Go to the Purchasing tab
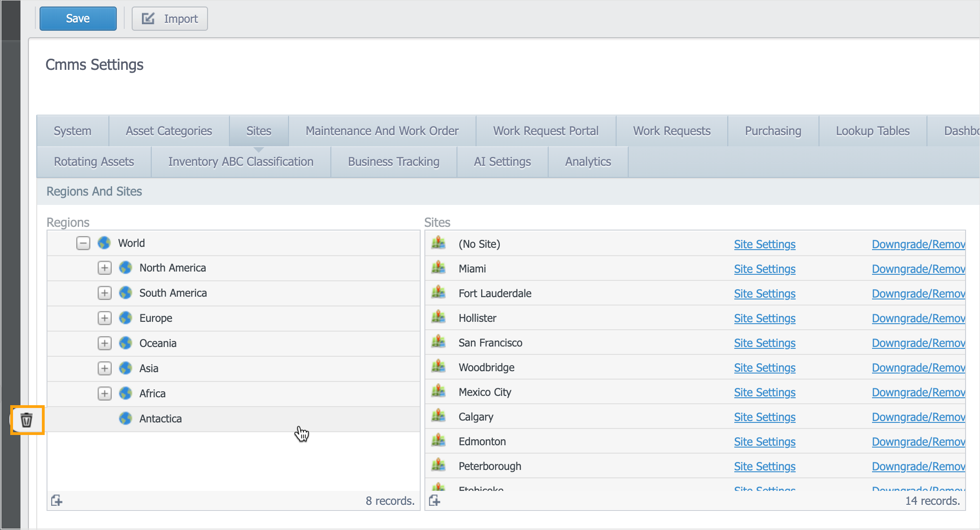This screenshot has width=980, height=530. click(x=773, y=131)
